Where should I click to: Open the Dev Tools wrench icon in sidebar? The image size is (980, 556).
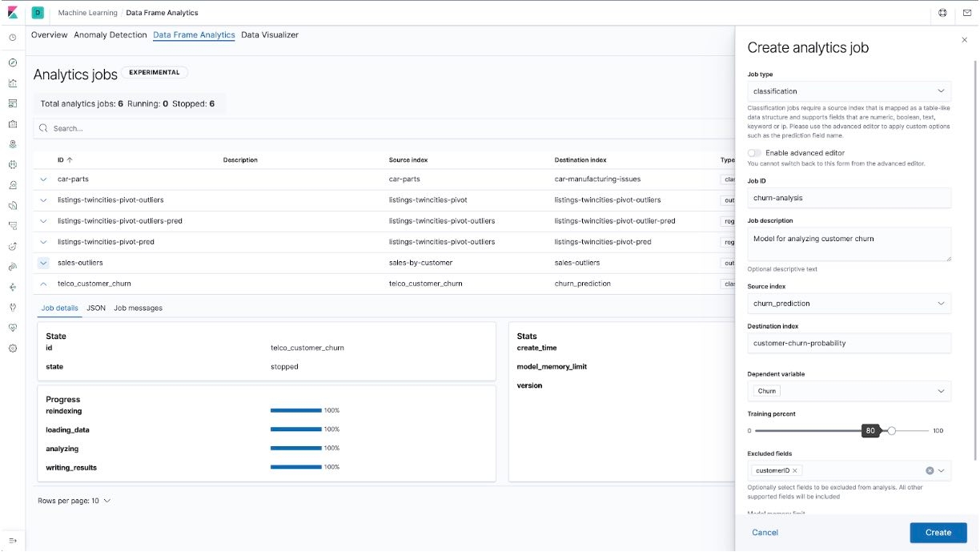(11, 307)
